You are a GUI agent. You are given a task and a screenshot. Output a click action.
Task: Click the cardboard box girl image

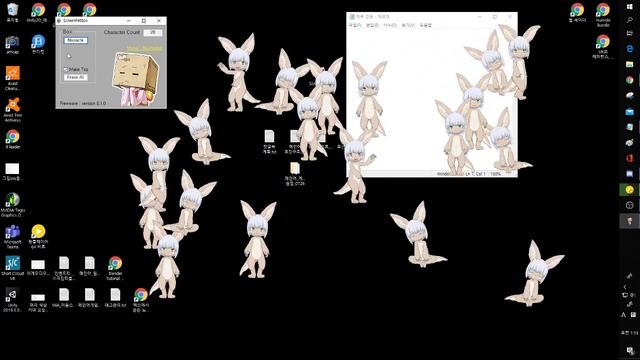click(136, 79)
